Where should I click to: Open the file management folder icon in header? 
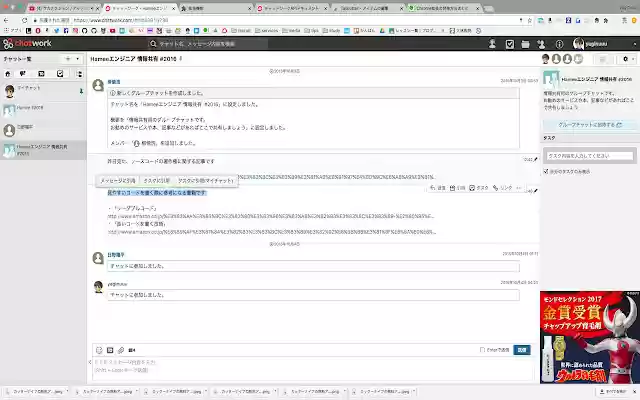click(x=525, y=44)
